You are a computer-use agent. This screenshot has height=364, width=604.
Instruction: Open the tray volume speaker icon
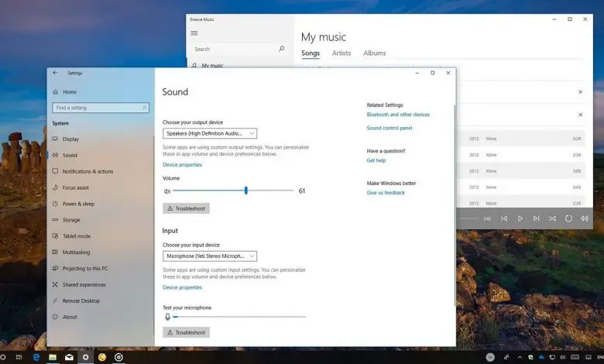click(562, 358)
